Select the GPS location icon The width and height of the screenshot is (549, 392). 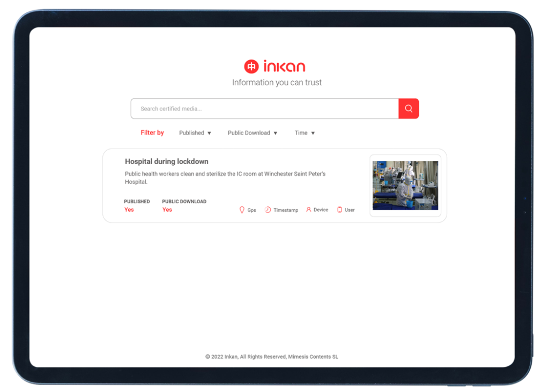pyautogui.click(x=242, y=210)
